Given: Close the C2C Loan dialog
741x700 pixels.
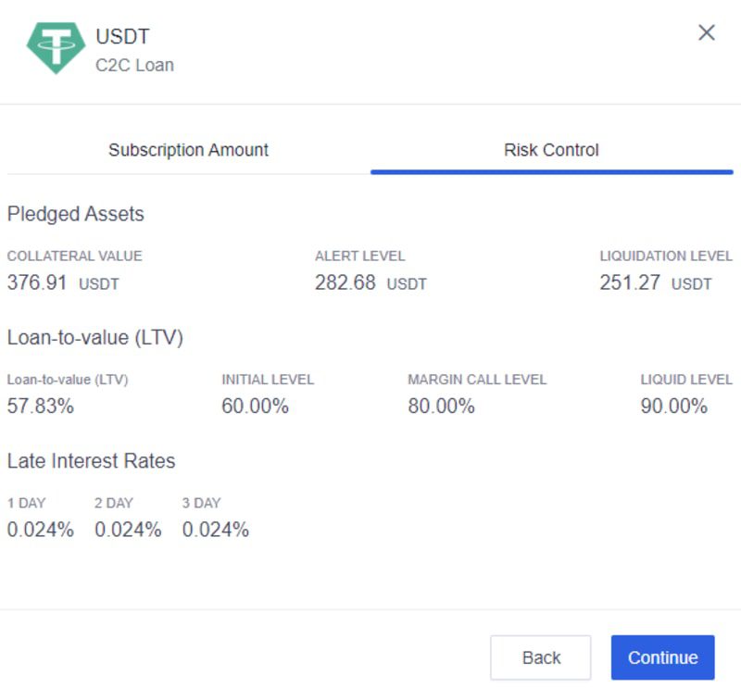Looking at the screenshot, I should coord(707,32).
